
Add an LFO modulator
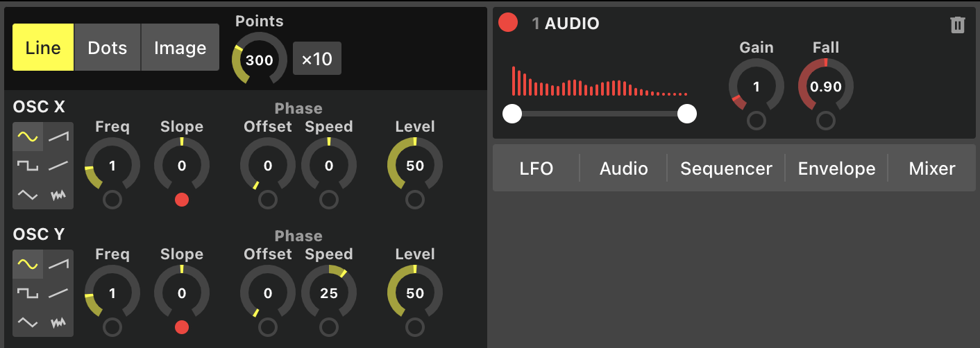(537, 168)
